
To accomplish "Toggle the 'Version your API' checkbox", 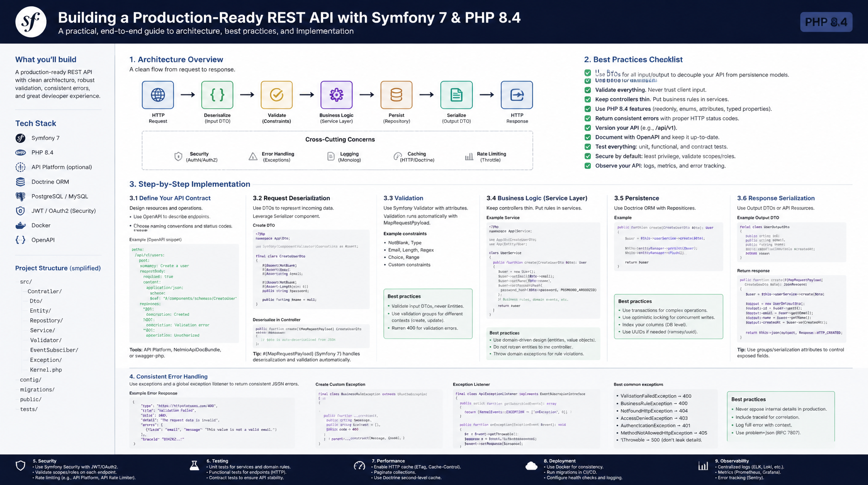I will tap(588, 128).
